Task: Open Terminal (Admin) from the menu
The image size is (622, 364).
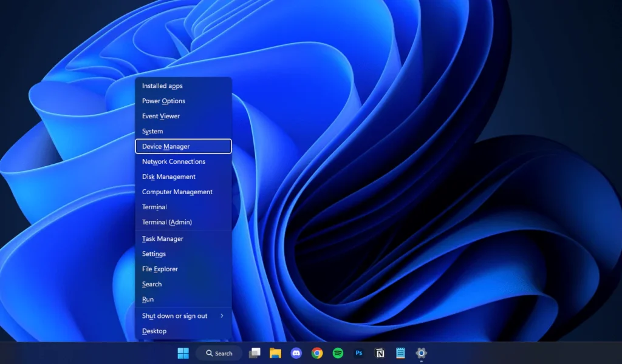Action: [x=167, y=222]
